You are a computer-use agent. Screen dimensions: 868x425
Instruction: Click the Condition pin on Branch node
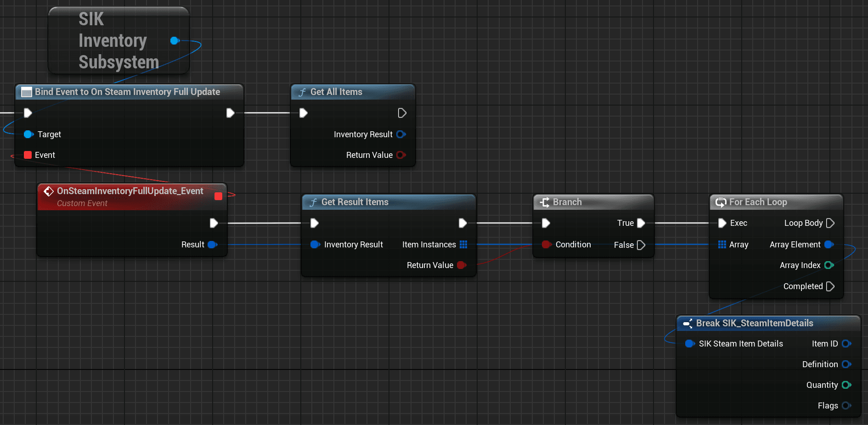547,245
